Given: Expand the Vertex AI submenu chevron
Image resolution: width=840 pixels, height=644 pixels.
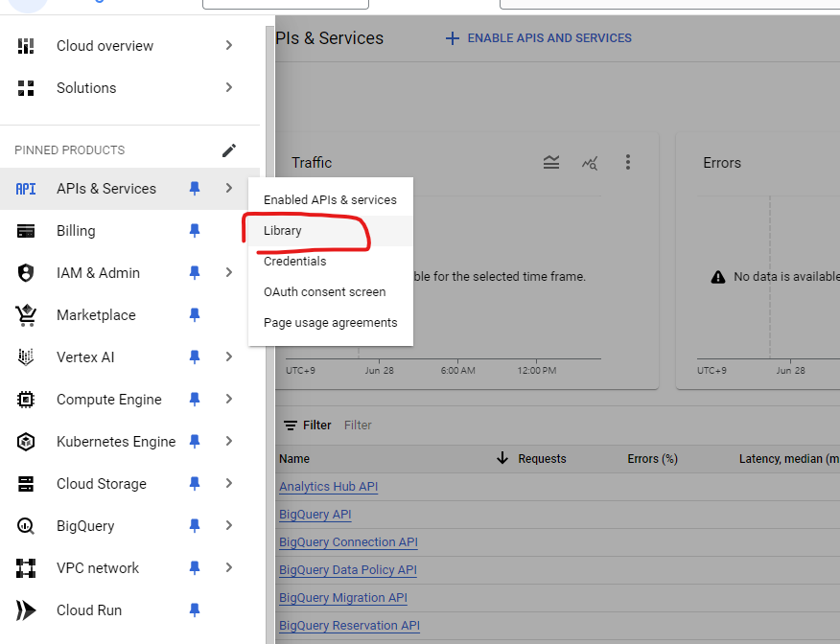Looking at the screenshot, I should (229, 357).
